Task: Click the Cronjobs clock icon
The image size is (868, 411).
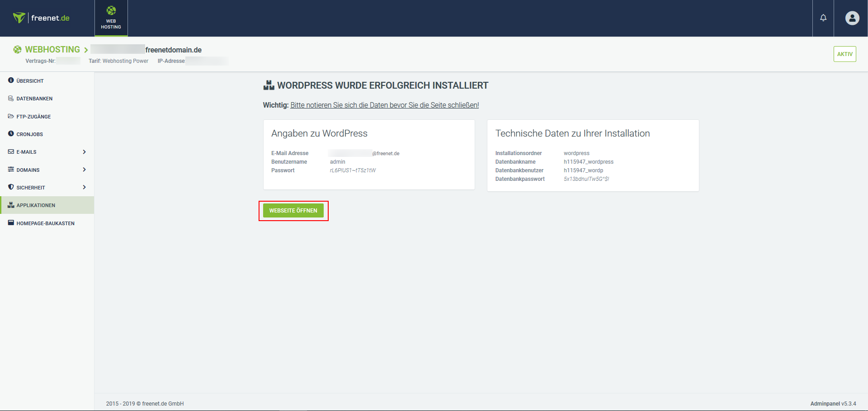Action: [x=11, y=133]
